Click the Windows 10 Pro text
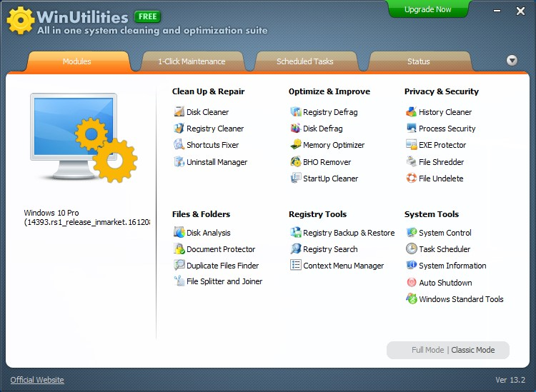The width and height of the screenshot is (536, 392). pyautogui.click(x=51, y=213)
